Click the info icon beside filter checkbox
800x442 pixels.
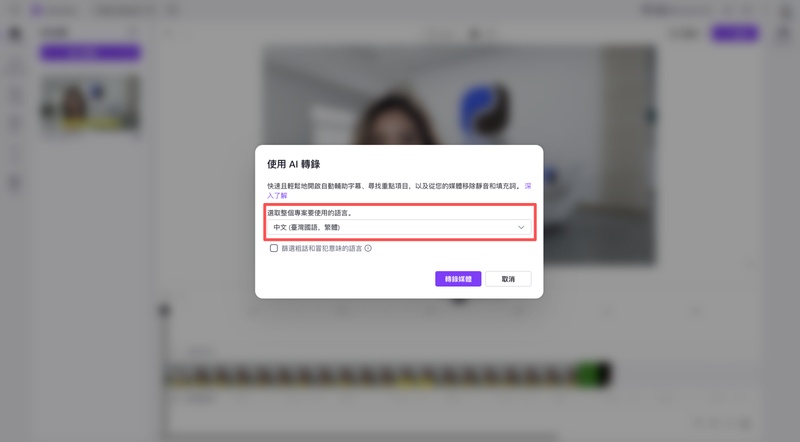pos(368,248)
